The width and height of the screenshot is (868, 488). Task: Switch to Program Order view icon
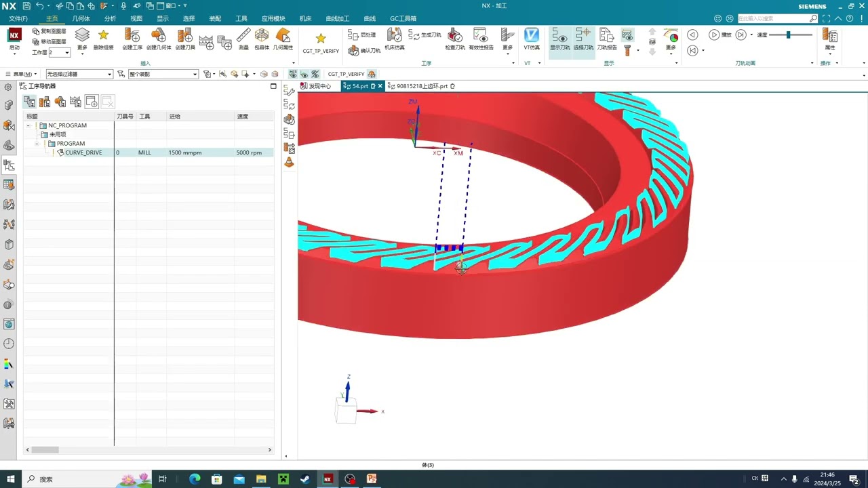29,102
